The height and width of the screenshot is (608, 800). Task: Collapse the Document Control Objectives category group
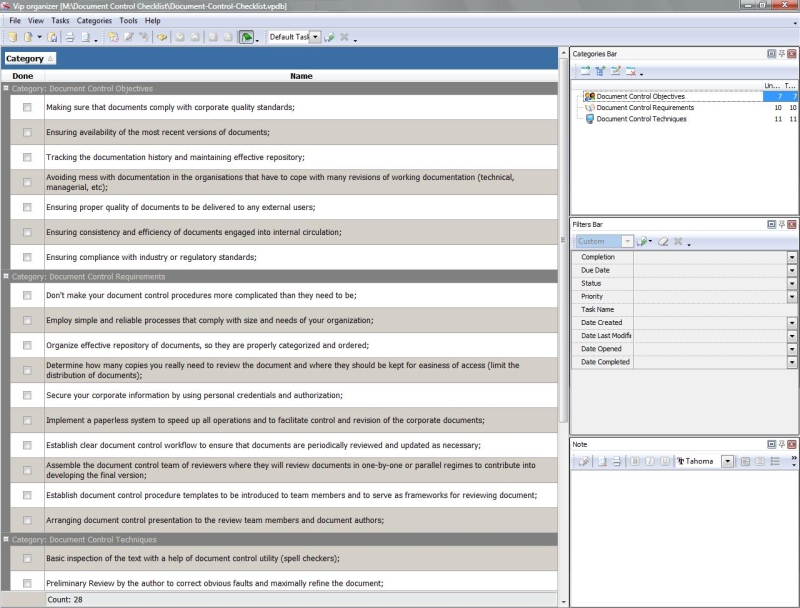(6, 88)
